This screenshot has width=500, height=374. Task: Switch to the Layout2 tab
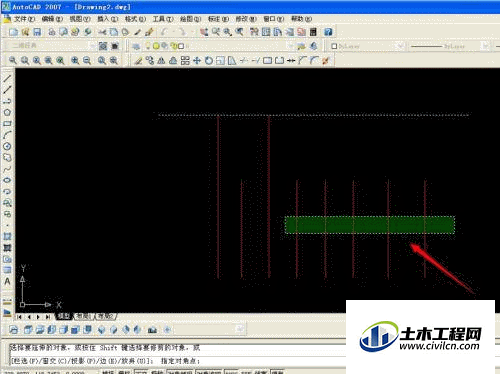106,316
